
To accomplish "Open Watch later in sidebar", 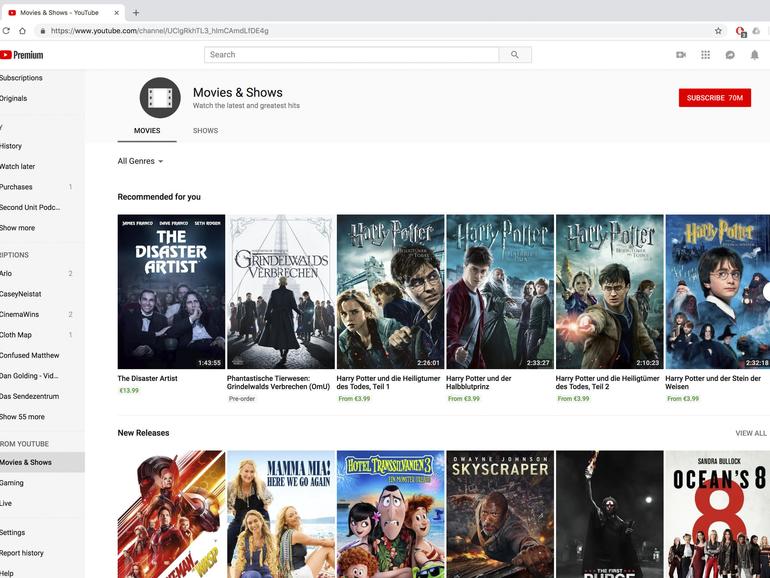I will (18, 166).
